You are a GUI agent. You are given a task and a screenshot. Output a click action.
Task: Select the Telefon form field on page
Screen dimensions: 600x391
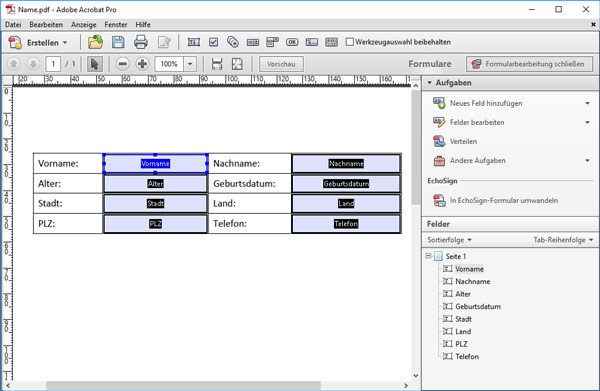coord(346,223)
